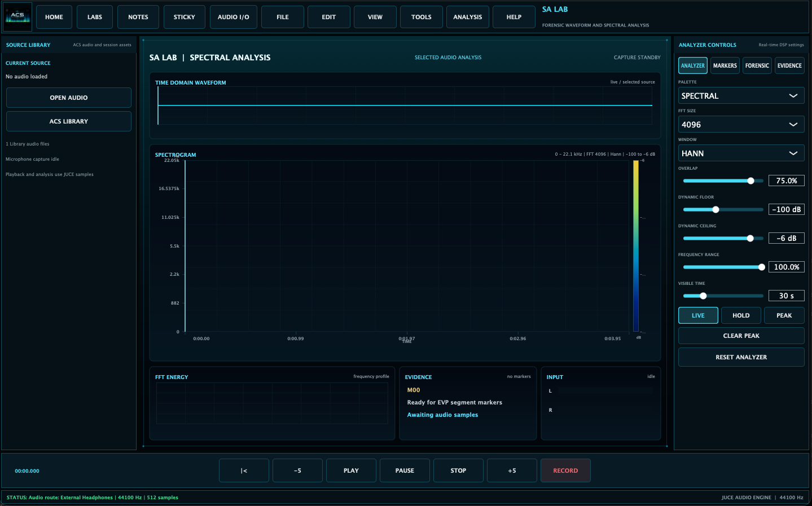Click the FFT ENERGY frequency profile graph
Image resolution: width=812 pixels, height=506 pixels.
tap(272, 403)
